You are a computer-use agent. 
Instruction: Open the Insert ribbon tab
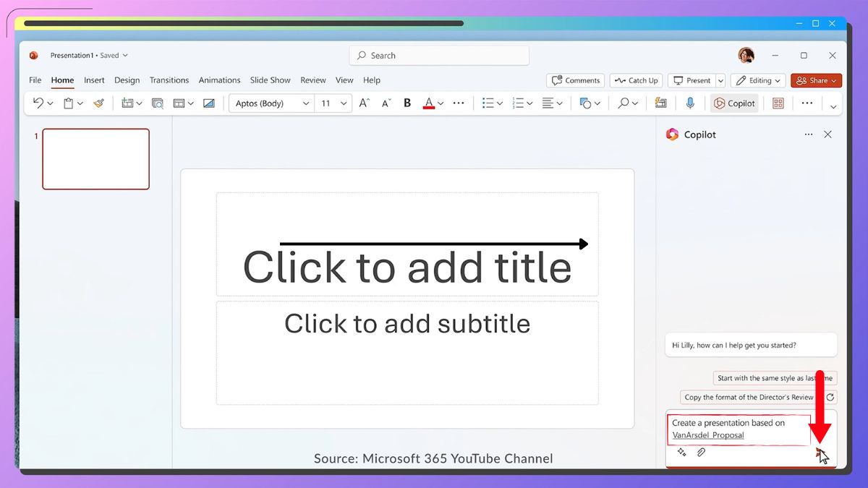pos(94,80)
